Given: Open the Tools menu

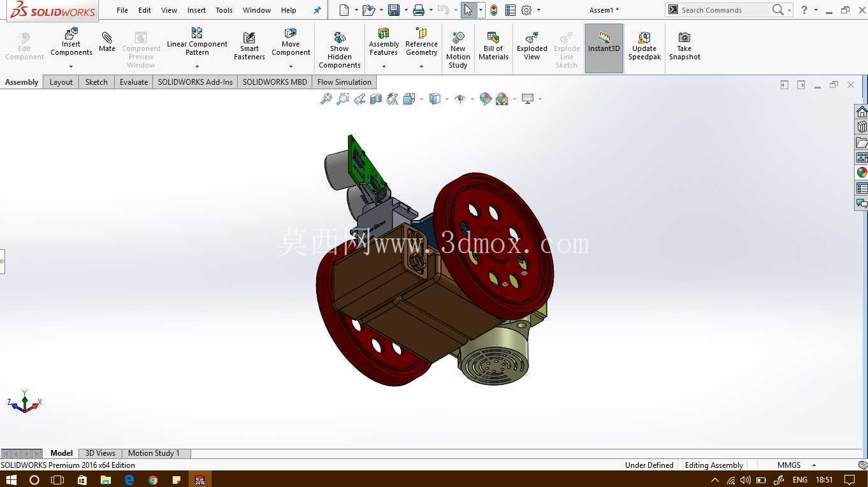Looking at the screenshot, I should [x=224, y=10].
